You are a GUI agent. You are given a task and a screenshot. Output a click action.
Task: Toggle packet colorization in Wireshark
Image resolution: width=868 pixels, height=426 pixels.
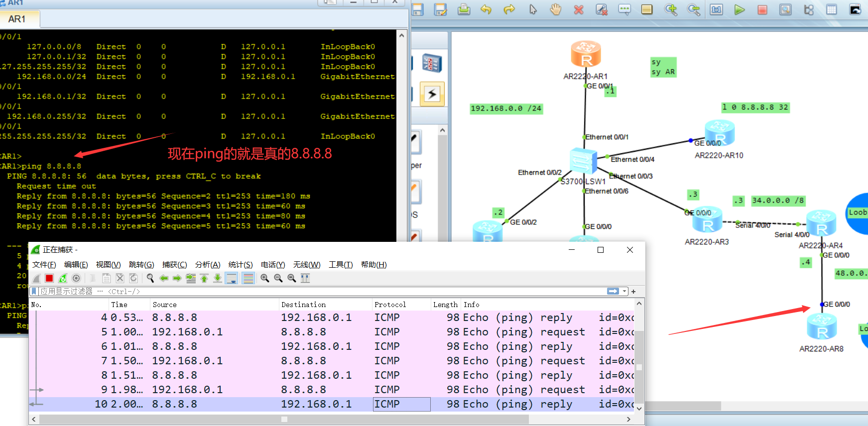pyautogui.click(x=248, y=278)
